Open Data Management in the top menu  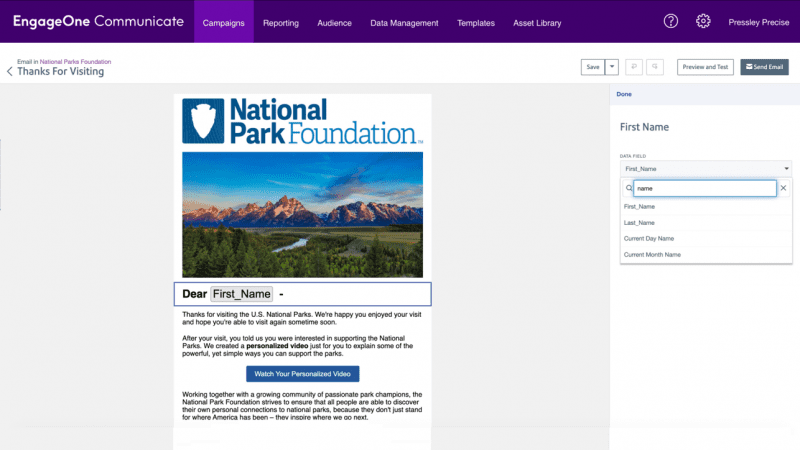point(404,23)
